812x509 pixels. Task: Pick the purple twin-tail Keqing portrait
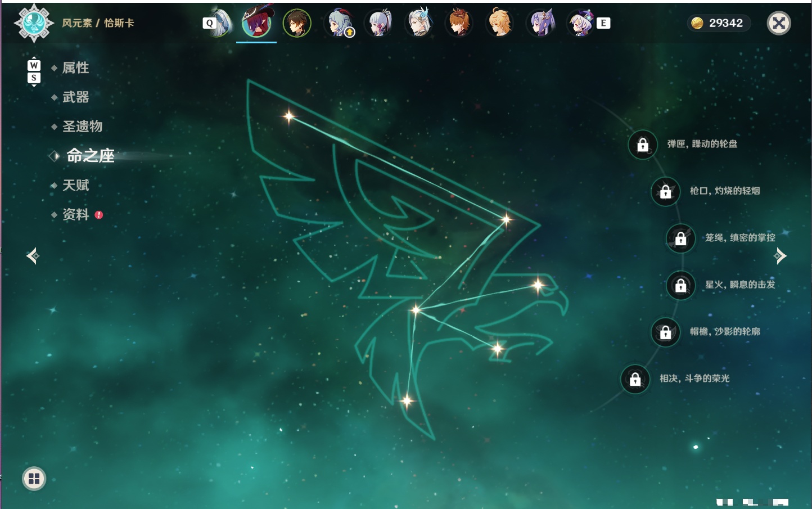540,23
